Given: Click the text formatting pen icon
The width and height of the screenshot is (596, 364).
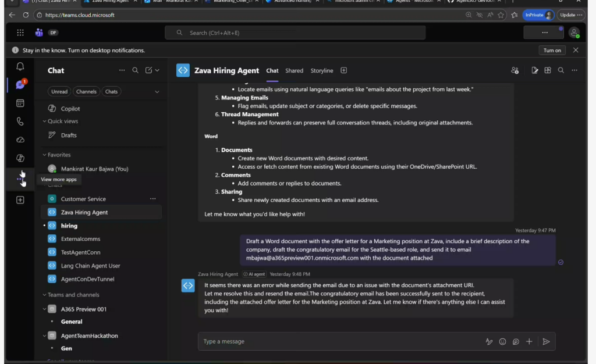Looking at the screenshot, I should (x=489, y=342).
